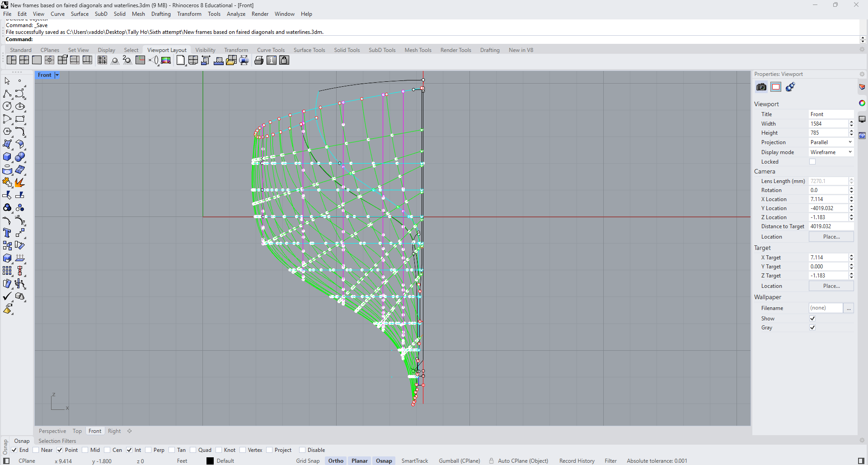Open the Analyze menu
This screenshot has height=465, width=868.
(x=236, y=14)
